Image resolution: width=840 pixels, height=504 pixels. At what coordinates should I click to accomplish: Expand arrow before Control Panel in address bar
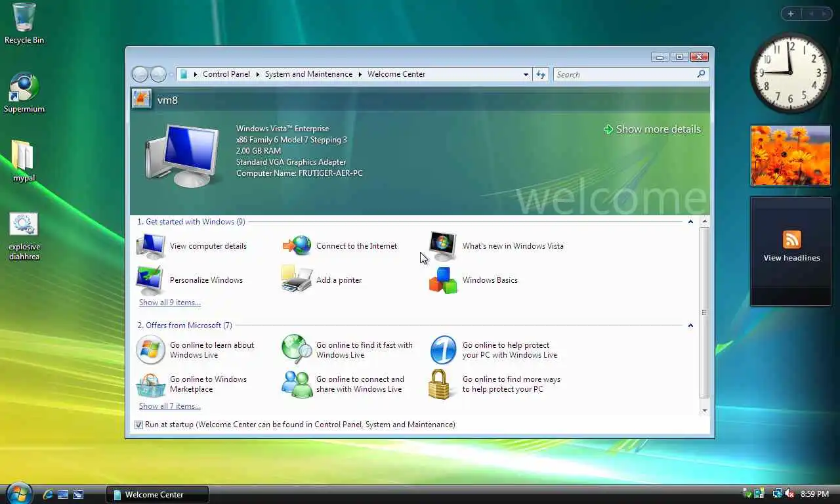click(x=195, y=74)
